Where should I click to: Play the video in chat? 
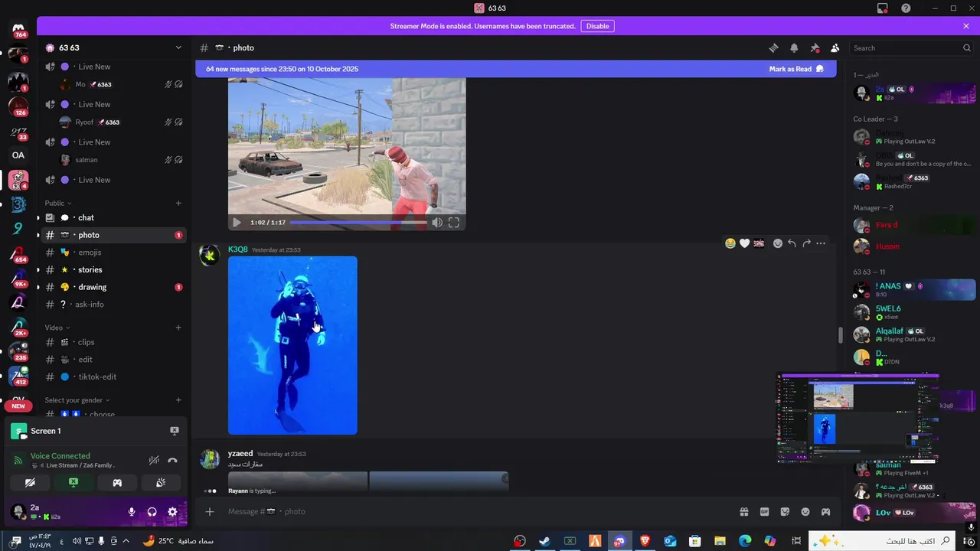tap(237, 223)
